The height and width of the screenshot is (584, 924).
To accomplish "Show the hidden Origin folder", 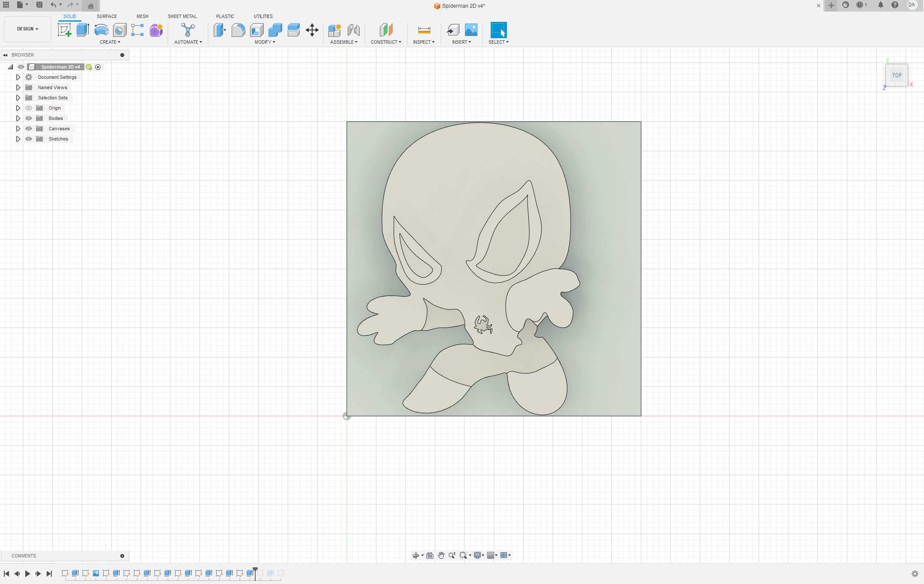I will (x=29, y=108).
